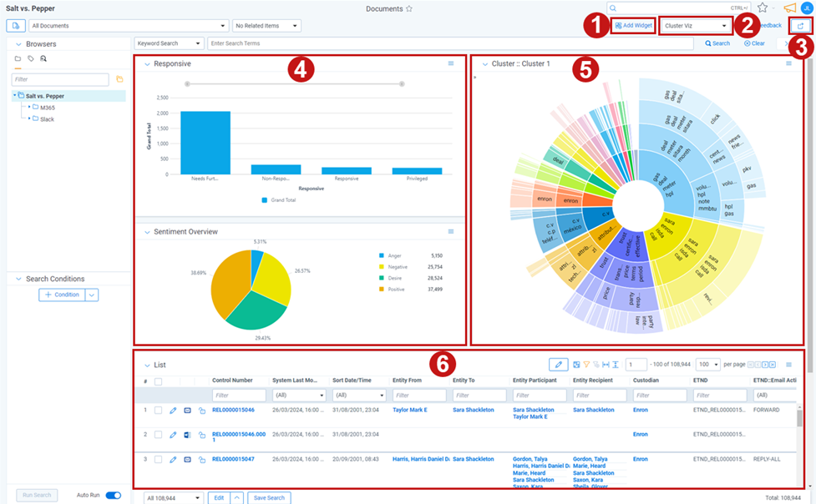This screenshot has height=504, width=816.
Task: Check the checkbox for row 1
Action: pos(158,411)
